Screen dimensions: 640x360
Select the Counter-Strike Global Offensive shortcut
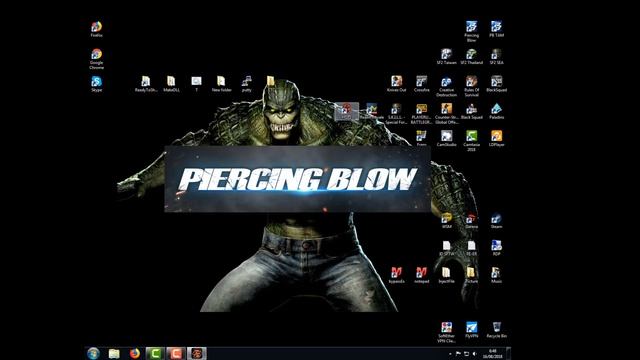[x=447, y=113]
